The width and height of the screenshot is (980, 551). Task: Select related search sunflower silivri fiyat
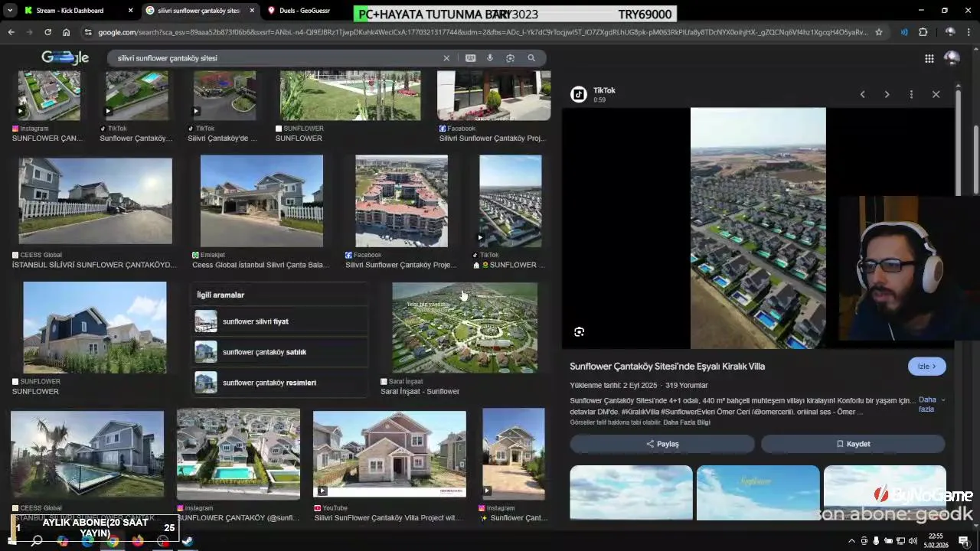tap(279, 321)
